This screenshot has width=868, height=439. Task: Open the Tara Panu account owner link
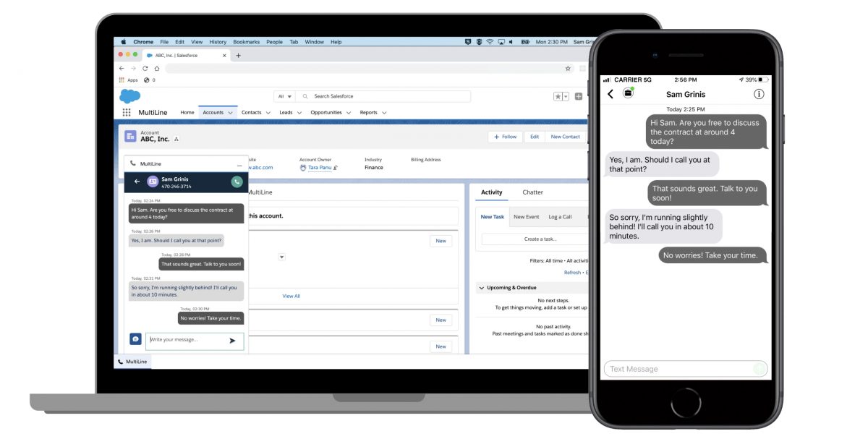point(320,168)
